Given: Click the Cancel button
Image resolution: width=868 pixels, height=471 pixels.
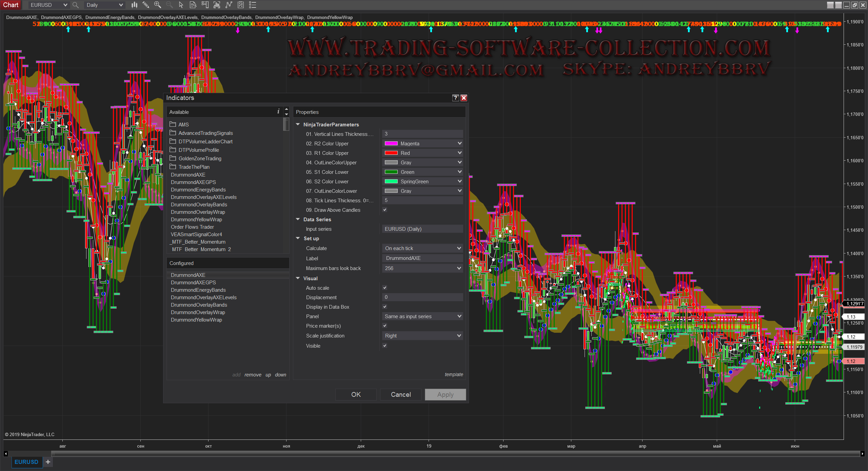Looking at the screenshot, I should pos(401,394).
